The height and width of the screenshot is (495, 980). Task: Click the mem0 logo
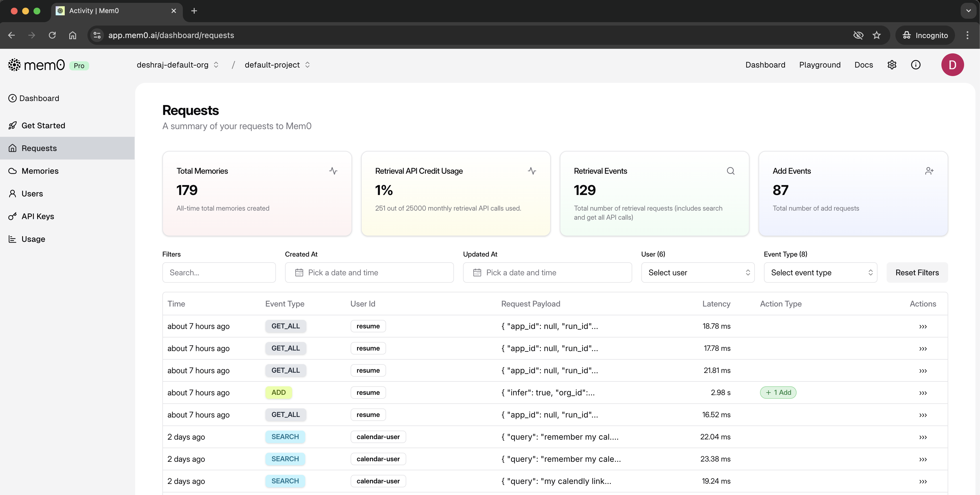coord(37,65)
